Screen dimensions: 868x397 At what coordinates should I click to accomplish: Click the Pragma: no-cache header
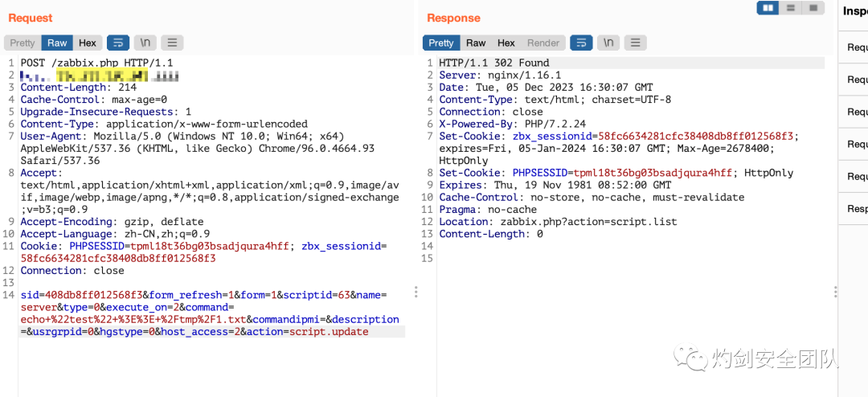pos(489,209)
